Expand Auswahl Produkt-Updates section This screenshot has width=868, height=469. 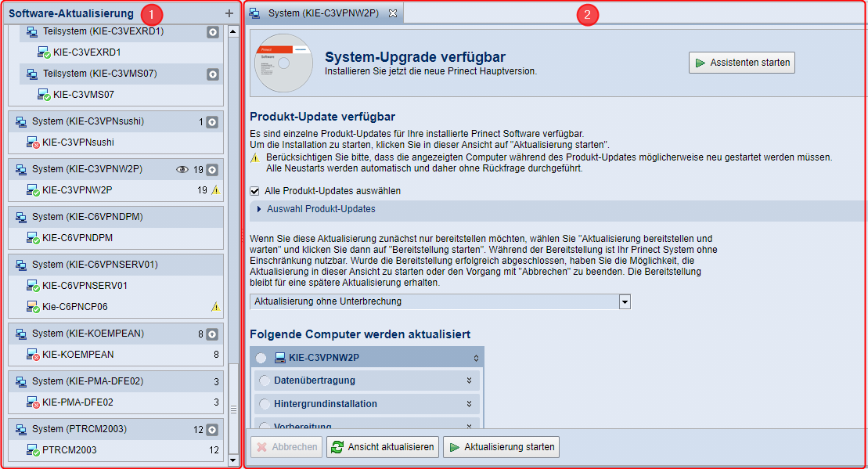(x=259, y=209)
